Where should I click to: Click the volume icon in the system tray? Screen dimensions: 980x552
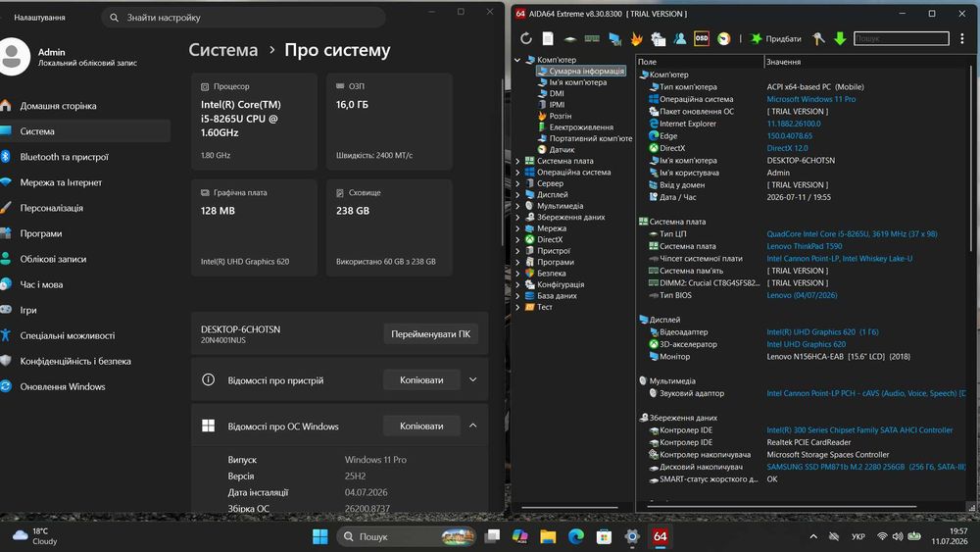pyautogui.click(x=898, y=536)
